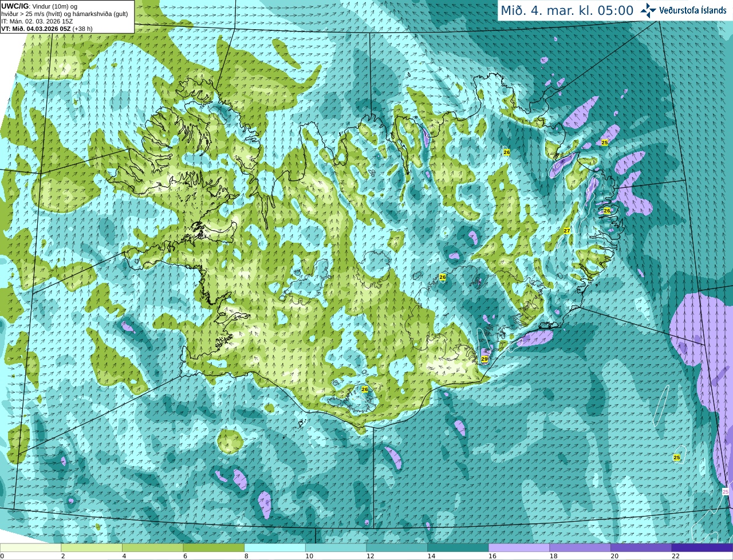Click the legend line about hviður > 25 m/s
The height and width of the screenshot is (560, 733).
pos(65,14)
